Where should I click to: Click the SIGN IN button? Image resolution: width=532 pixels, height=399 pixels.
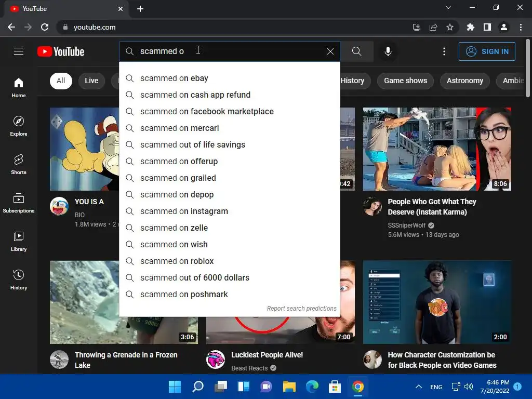(487, 51)
